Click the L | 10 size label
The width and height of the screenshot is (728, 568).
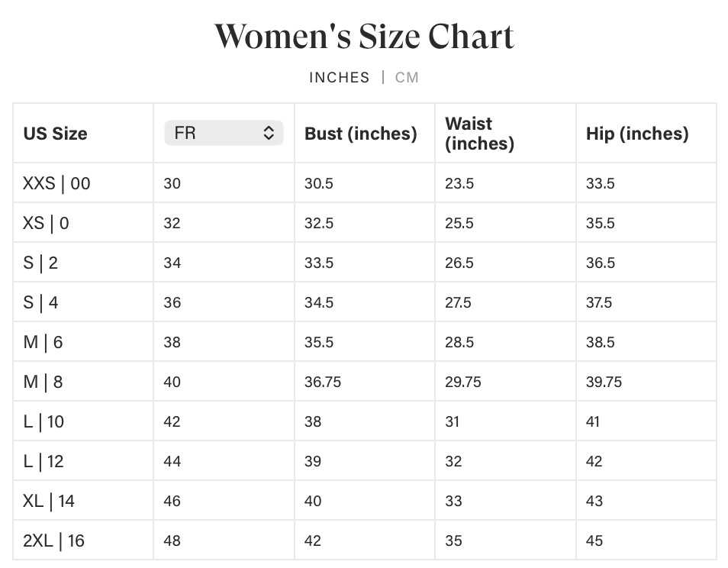[43, 421]
